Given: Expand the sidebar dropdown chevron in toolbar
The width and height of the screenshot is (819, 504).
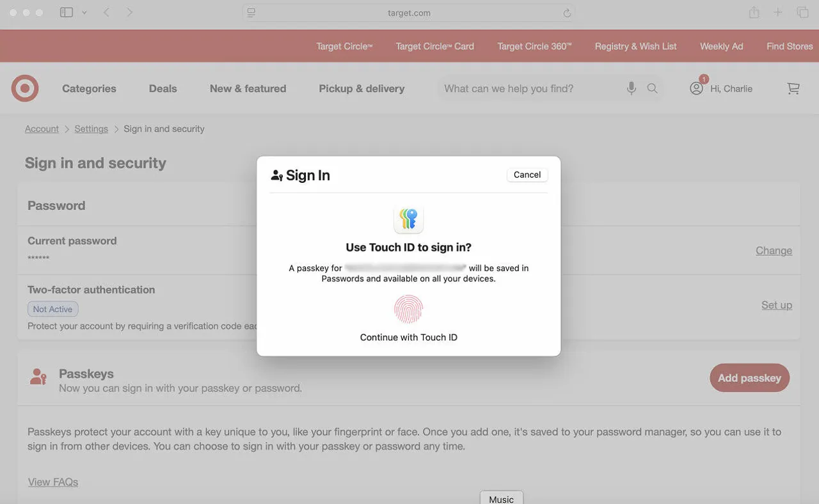Looking at the screenshot, I should (x=84, y=13).
